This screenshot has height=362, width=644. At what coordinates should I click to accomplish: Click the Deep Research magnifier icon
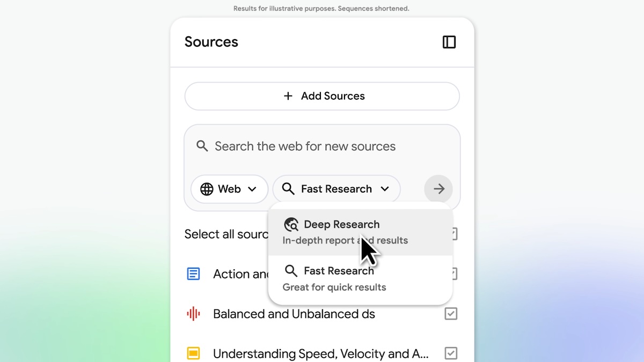(x=291, y=224)
